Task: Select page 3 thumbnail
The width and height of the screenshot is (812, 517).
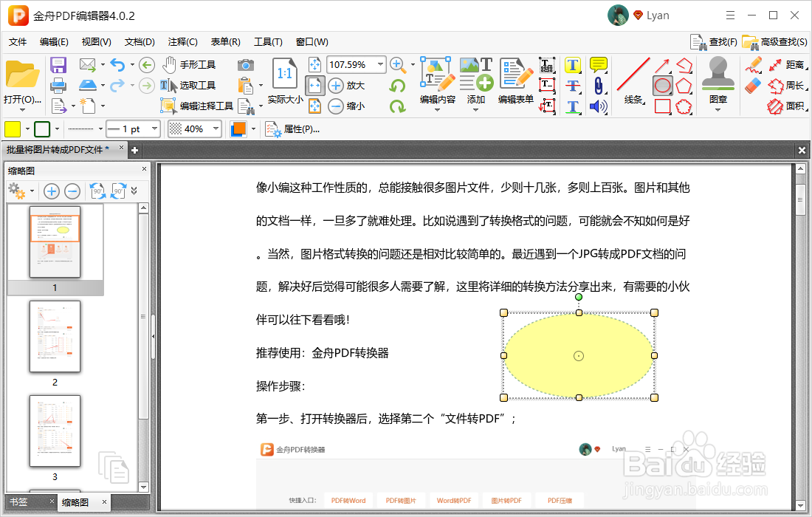Action: tap(55, 431)
